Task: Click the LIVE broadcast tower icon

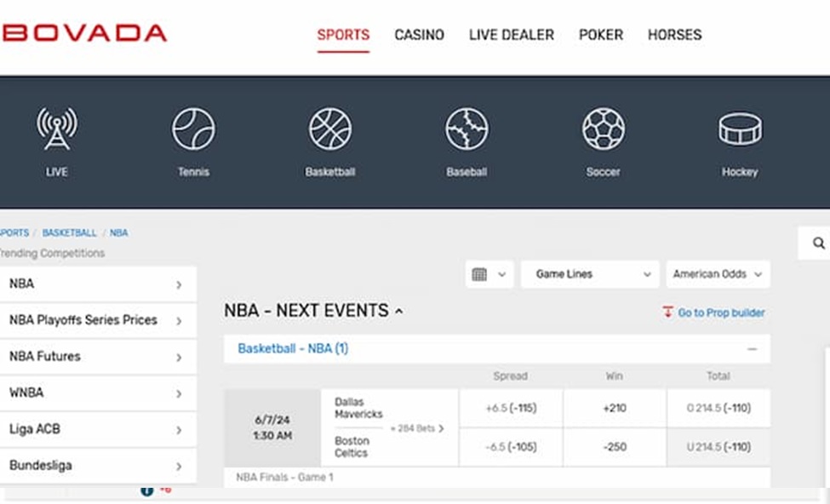Action: click(57, 129)
